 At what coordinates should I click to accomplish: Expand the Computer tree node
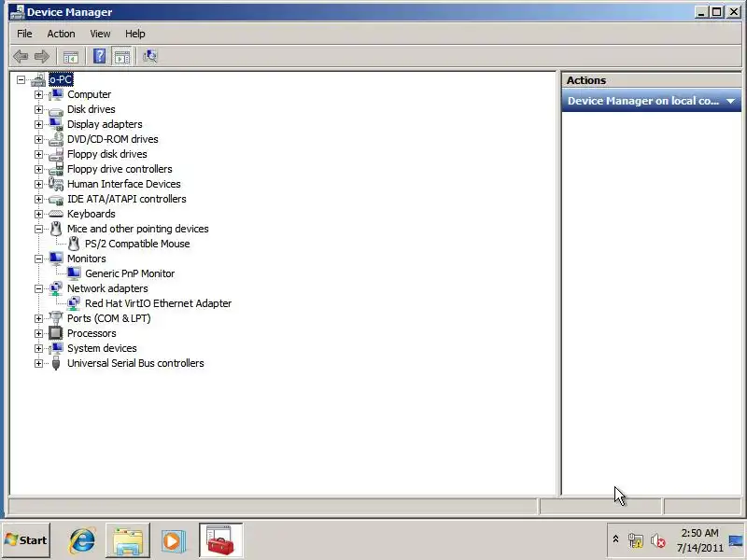click(38, 95)
